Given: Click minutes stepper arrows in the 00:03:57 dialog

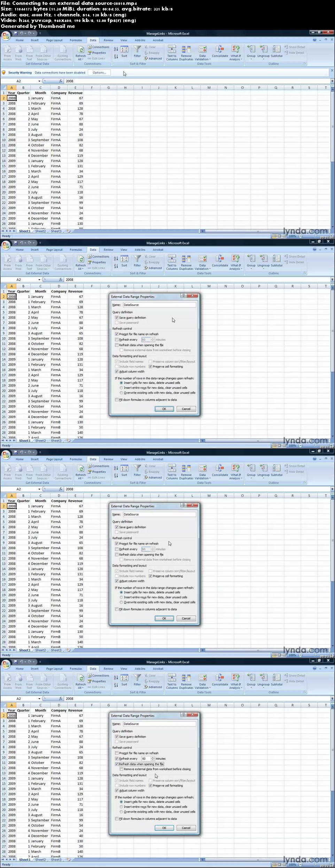Looking at the screenshot, I should point(153,759).
